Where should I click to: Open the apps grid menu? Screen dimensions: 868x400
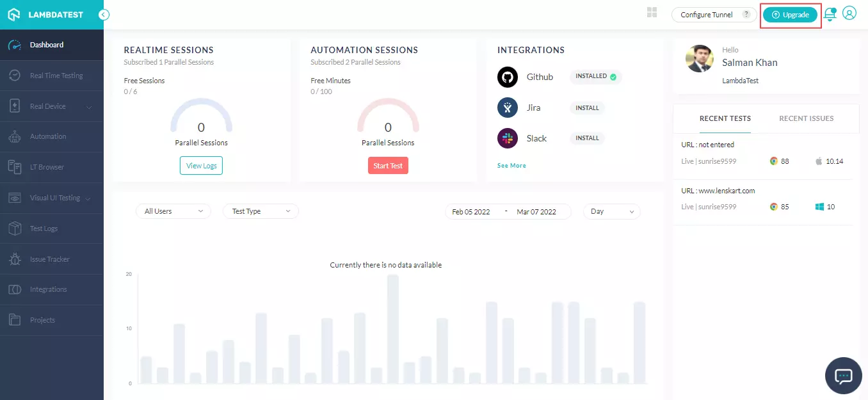pos(652,12)
